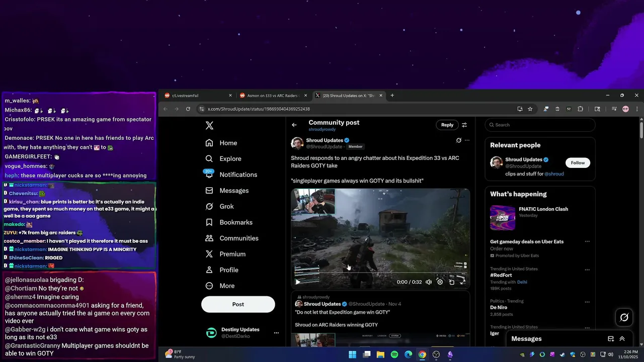Image resolution: width=644 pixels, height=362 pixels.
Task: Expand the More menu in sidebar
Action: tap(220, 286)
